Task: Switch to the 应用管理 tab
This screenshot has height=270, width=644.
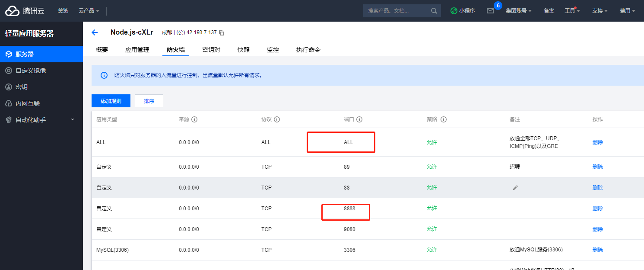Action: 137,50
